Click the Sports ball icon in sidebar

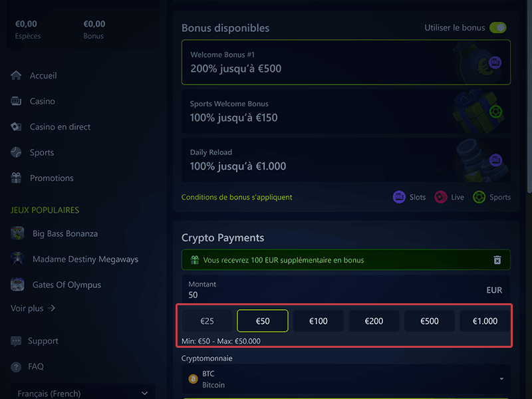coord(17,152)
